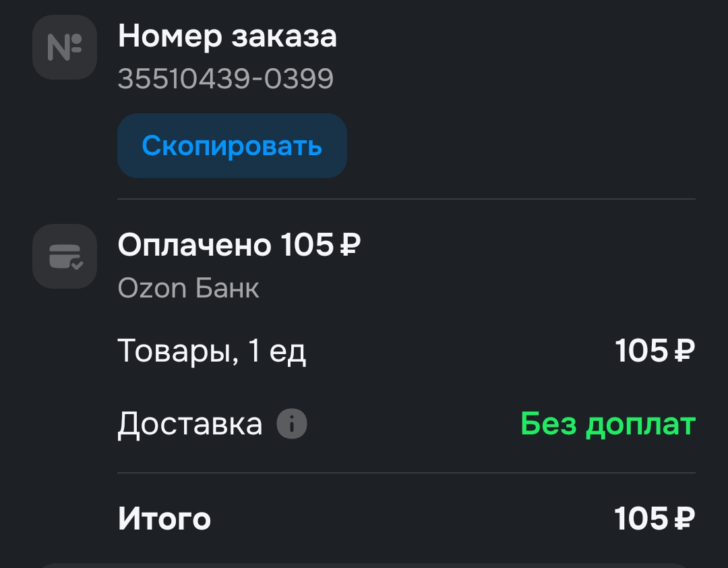Click the Скопировать button

click(232, 146)
